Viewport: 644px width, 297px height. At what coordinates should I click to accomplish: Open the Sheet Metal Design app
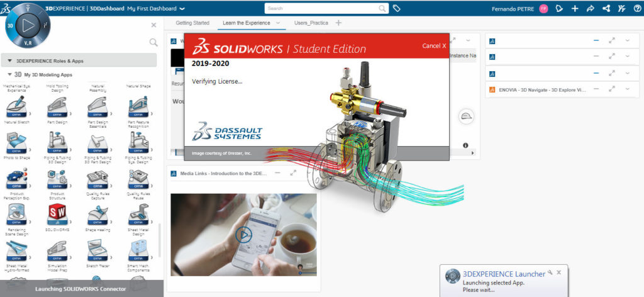(x=138, y=215)
